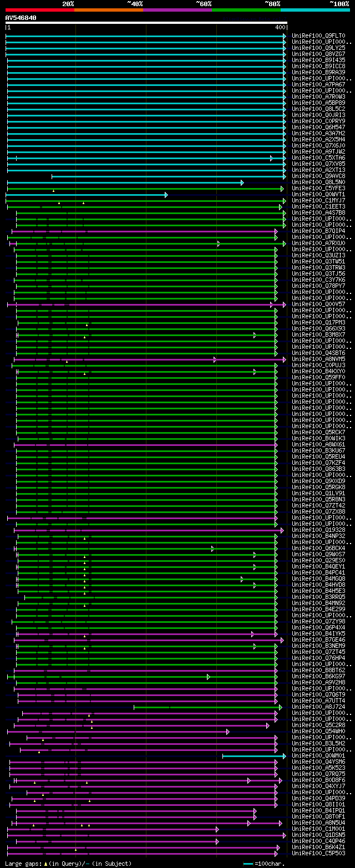The image size is (355, 868).
Task: Click the purple alignment bar for A8NVM5
Action: click(x=150, y=359)
